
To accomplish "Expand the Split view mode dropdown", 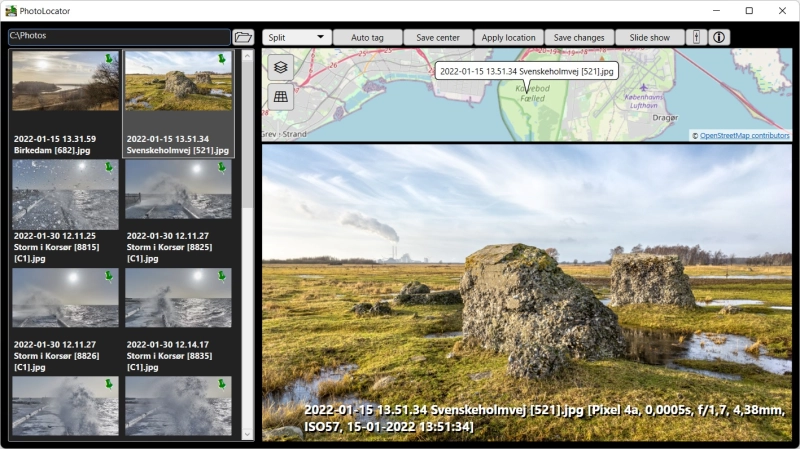I will point(297,37).
